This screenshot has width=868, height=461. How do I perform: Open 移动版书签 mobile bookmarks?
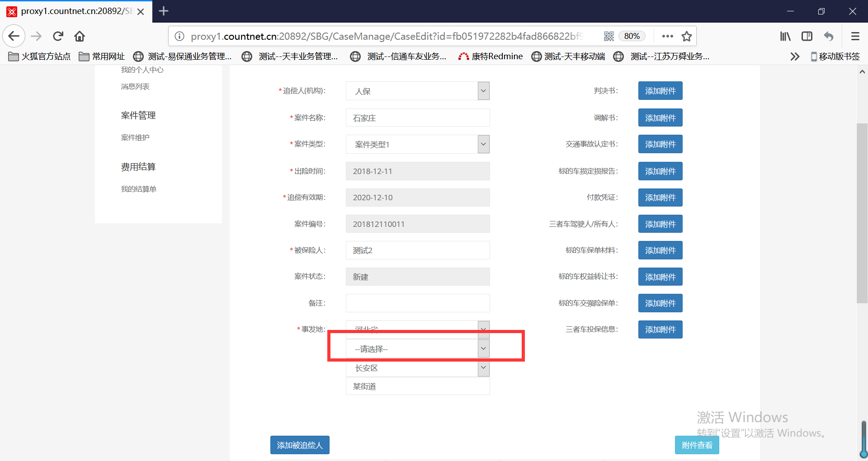(x=835, y=56)
